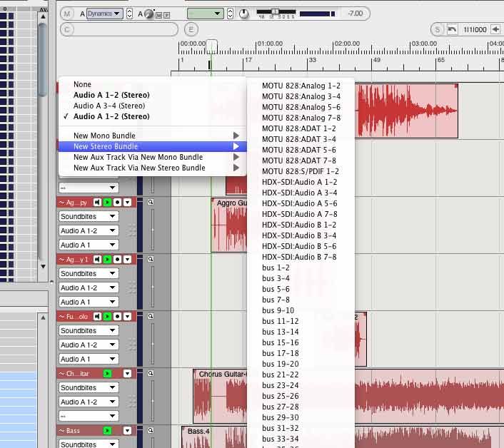Open the Soundbites dropdown on Ag...py track

point(89,216)
